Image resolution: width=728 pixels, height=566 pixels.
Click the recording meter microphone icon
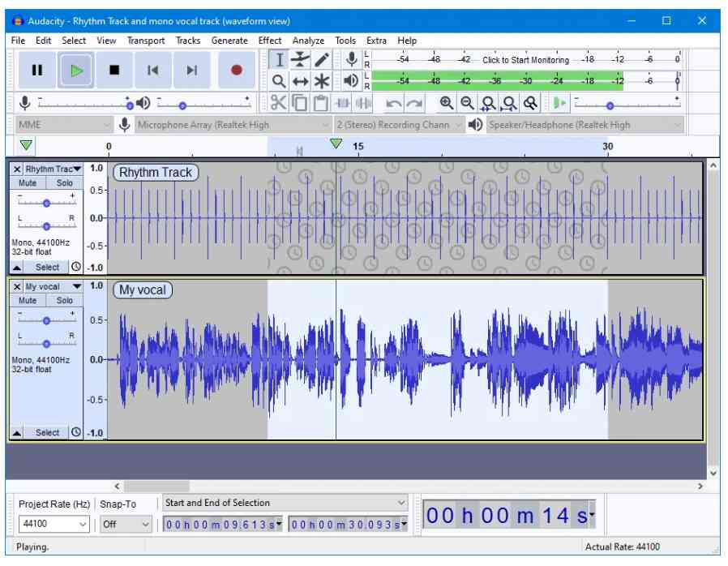(352, 59)
